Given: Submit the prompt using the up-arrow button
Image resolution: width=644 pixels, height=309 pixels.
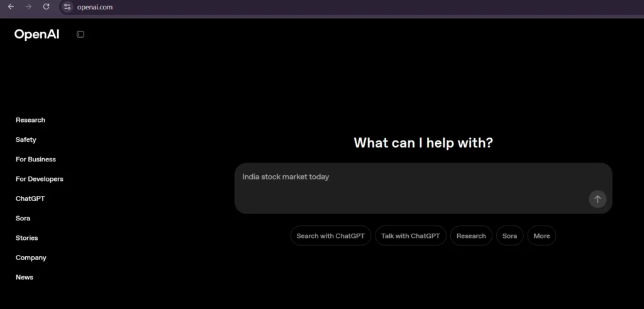Looking at the screenshot, I should tap(597, 199).
